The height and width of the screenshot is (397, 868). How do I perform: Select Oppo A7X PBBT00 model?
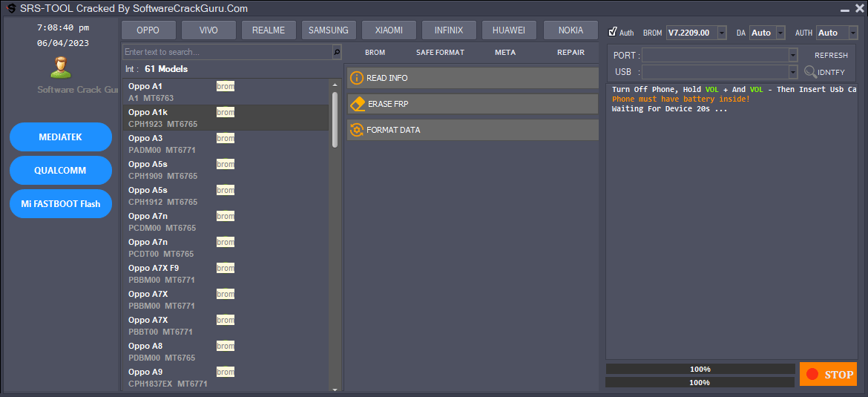226,326
